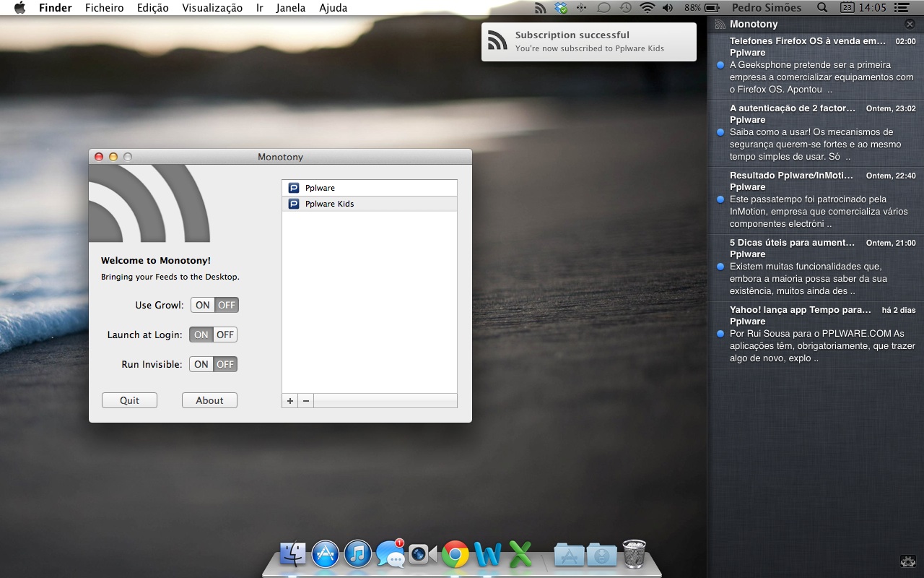The height and width of the screenshot is (578, 924).
Task: Open the Monotony RSS menu bar icon
Action: (541, 8)
